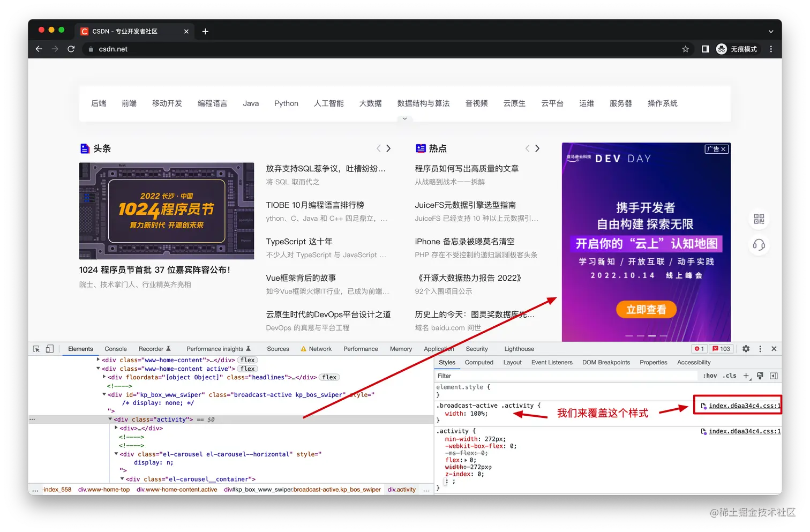Image resolution: width=810 pixels, height=532 pixels.
Task: Reload the csdn.net page
Action: 71,49
